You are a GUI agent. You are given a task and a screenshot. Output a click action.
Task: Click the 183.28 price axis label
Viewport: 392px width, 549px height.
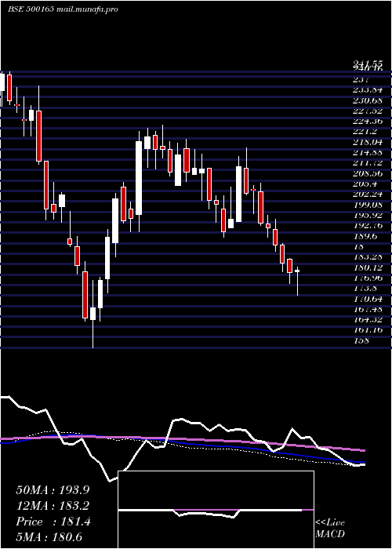coord(367,257)
